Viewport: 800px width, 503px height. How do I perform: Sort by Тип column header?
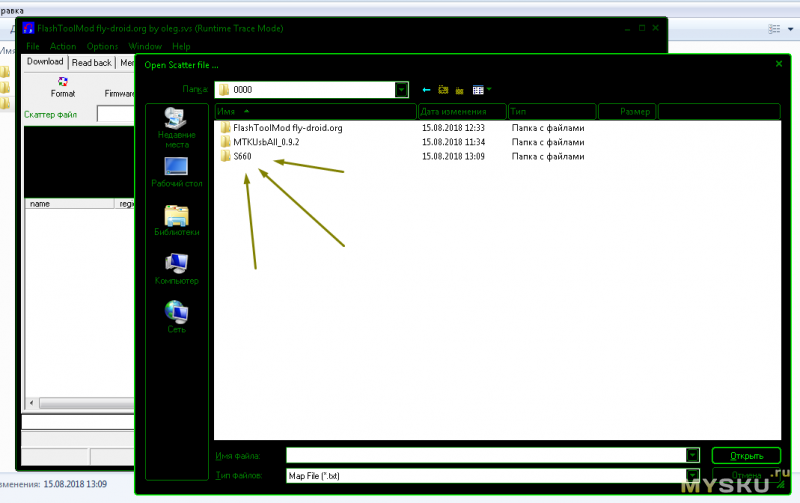click(x=553, y=111)
